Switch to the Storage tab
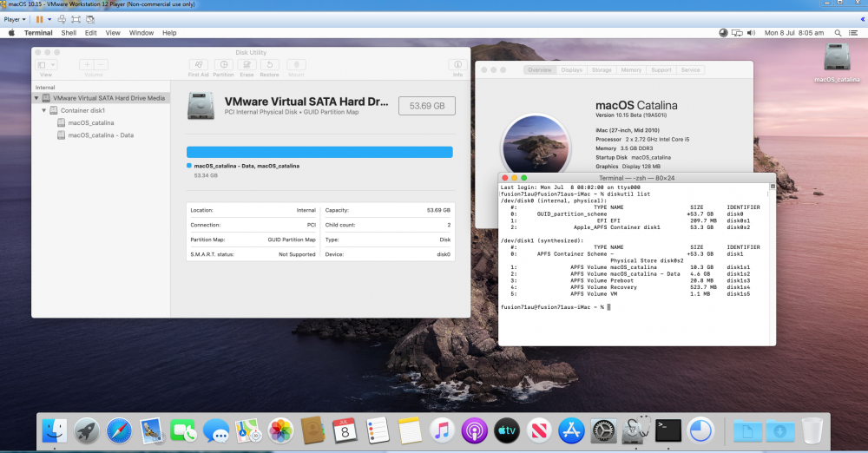This screenshot has width=868, height=453. tap(602, 69)
